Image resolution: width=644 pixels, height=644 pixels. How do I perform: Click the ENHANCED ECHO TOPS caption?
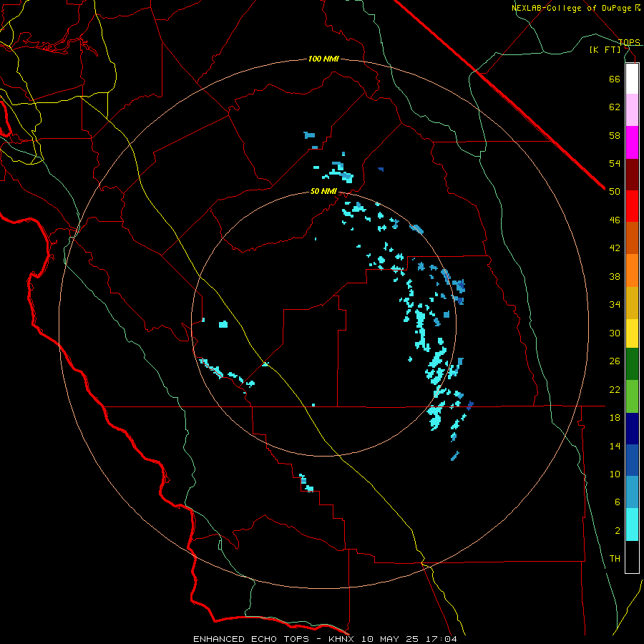click(251, 639)
